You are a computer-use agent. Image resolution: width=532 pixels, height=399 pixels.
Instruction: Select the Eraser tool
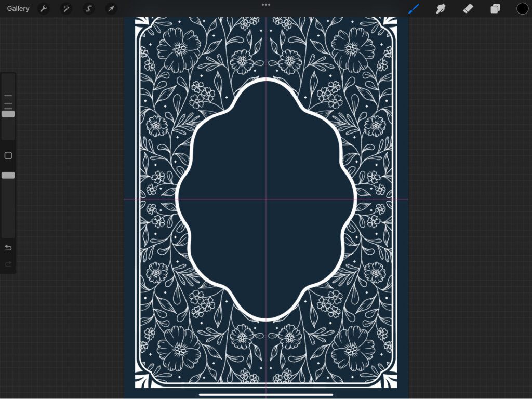click(468, 9)
